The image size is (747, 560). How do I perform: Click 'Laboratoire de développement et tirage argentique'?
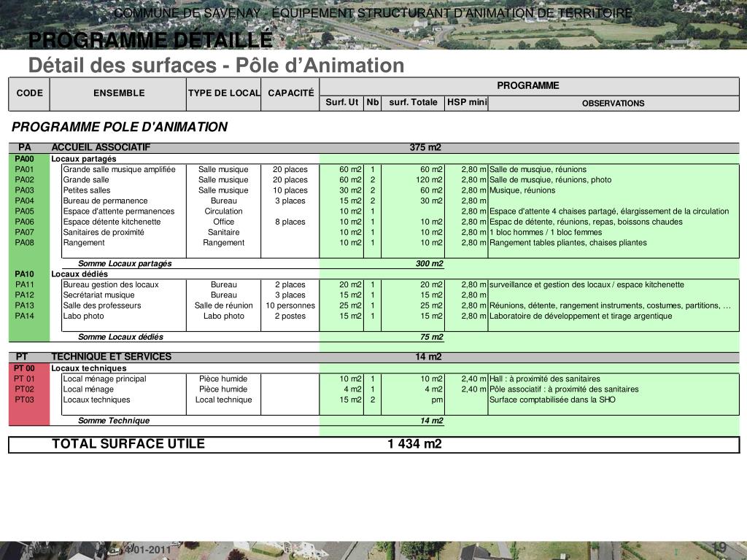(x=581, y=316)
